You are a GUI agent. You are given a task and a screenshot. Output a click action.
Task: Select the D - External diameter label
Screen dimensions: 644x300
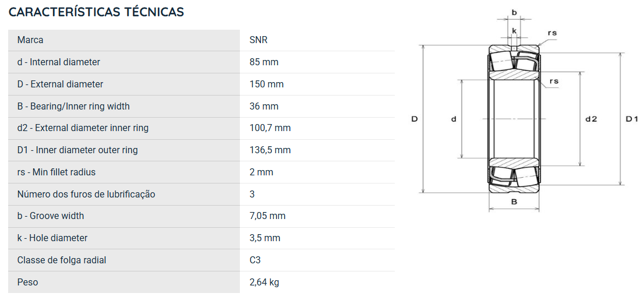(60, 84)
